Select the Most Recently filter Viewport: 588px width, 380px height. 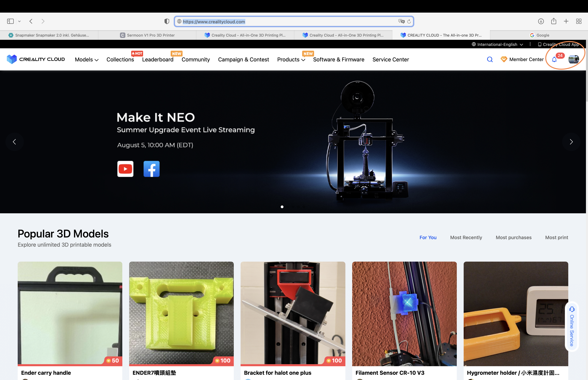(x=466, y=237)
